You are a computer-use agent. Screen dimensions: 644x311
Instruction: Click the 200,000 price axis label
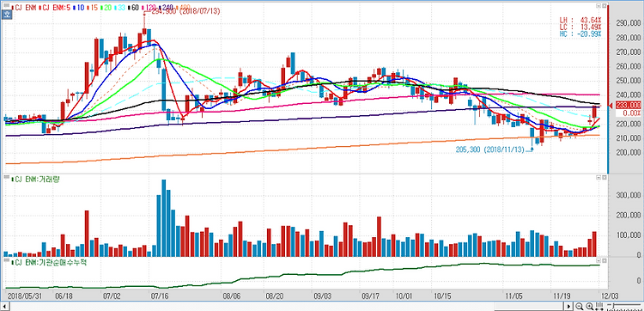pyautogui.click(x=628, y=153)
